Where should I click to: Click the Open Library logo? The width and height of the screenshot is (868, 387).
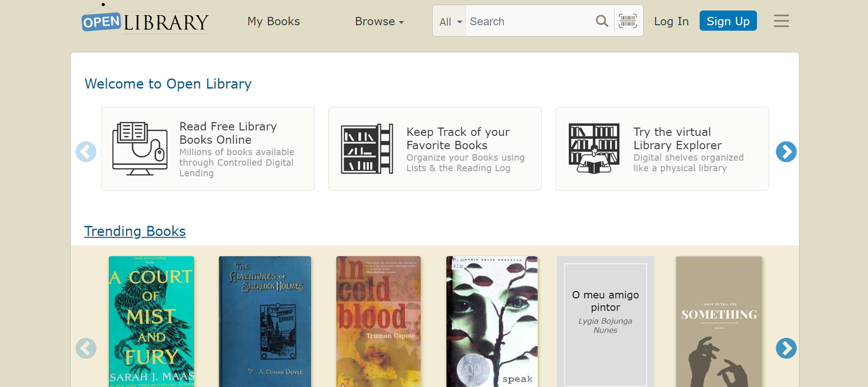click(145, 20)
